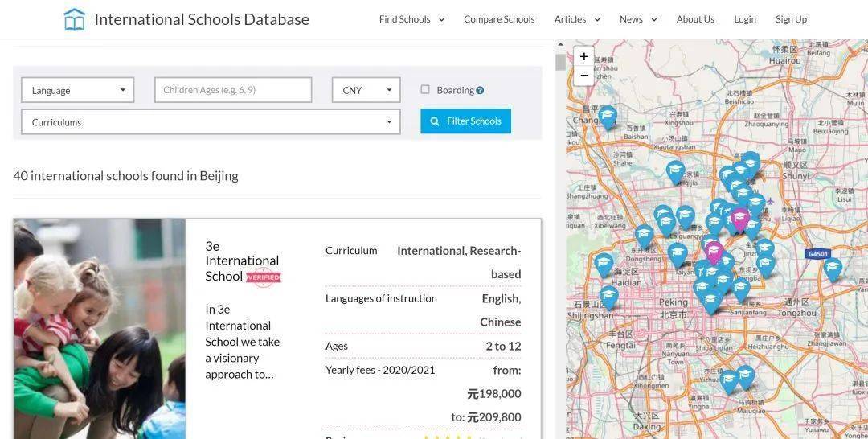
Task: Click the Filter Schools button
Action: (x=465, y=121)
